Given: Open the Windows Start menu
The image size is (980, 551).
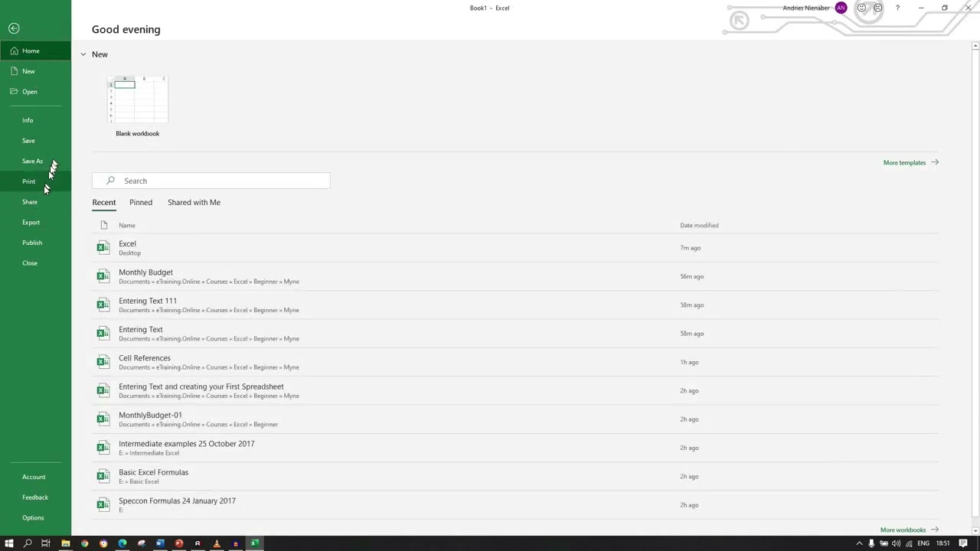Looking at the screenshot, I should tap(9, 543).
